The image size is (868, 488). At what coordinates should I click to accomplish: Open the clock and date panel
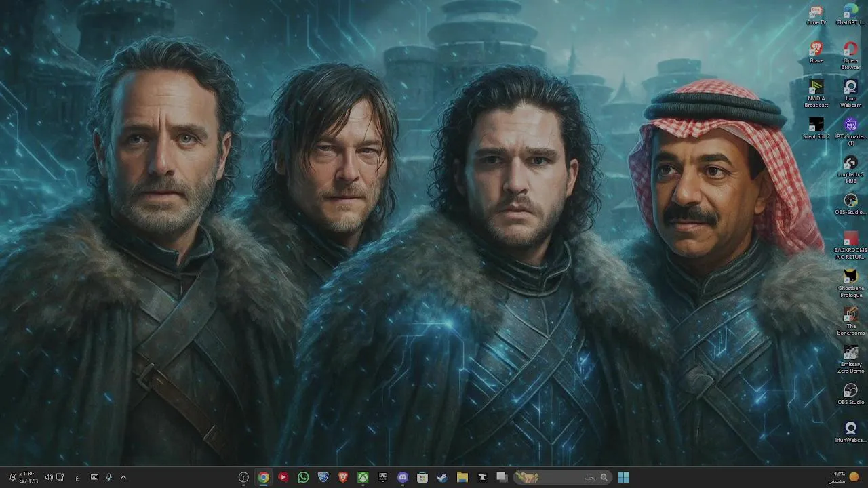pos(28,477)
